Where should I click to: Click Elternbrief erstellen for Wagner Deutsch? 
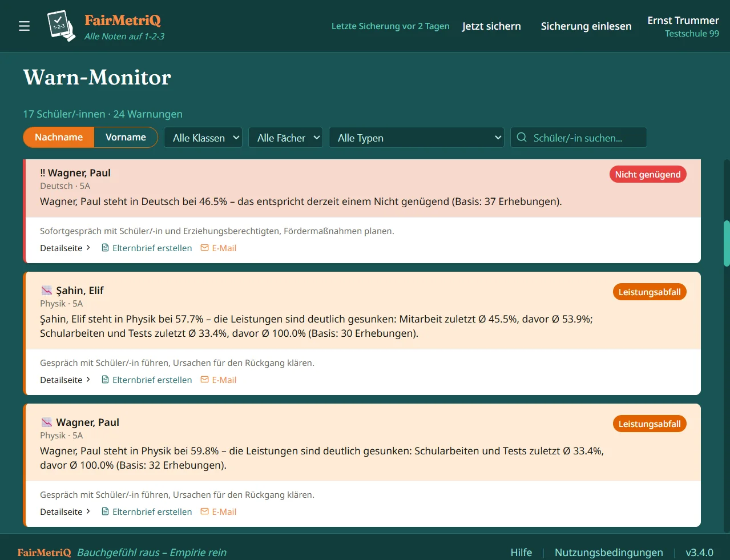click(147, 248)
